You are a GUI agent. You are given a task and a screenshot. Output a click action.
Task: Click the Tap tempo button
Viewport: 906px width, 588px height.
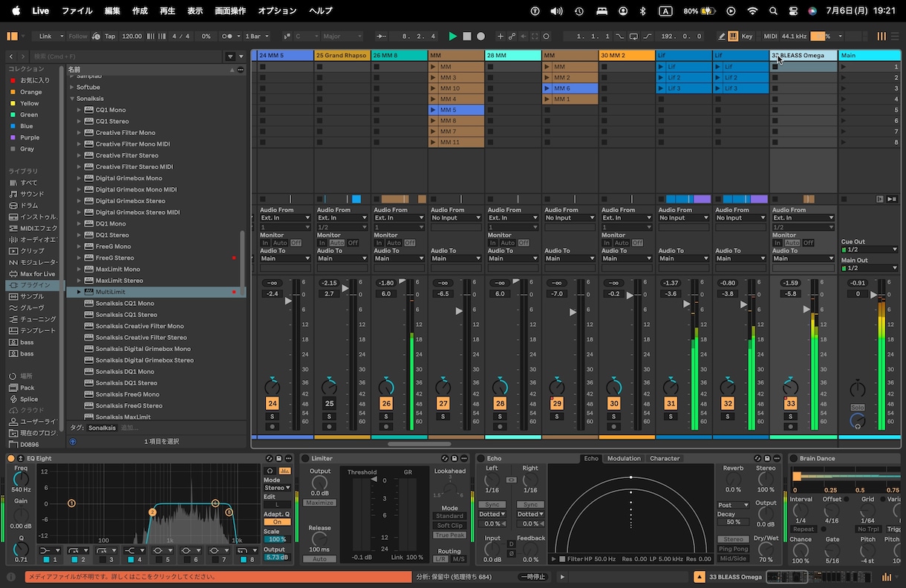110,36
